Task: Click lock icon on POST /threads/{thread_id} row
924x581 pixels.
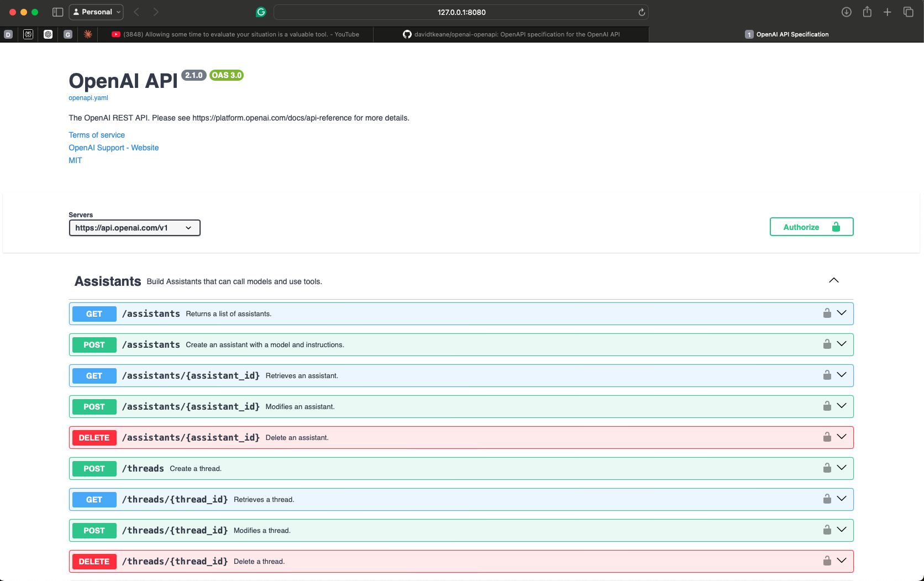Action: 827,530
